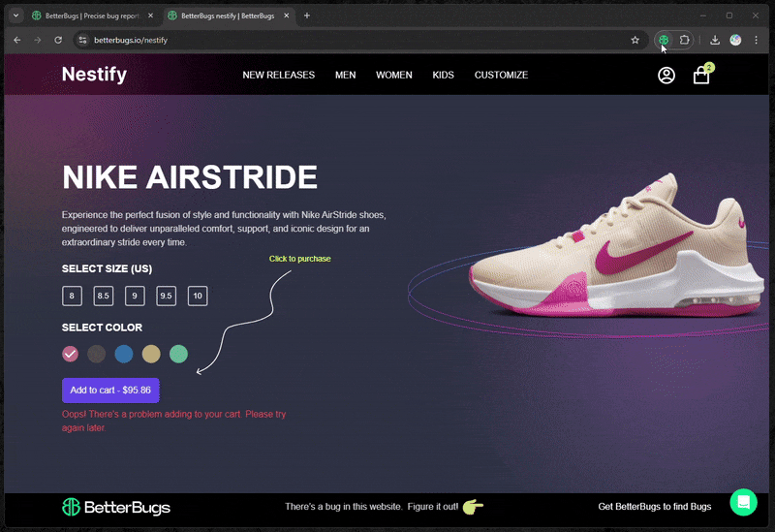Select shoe size 9.5

(166, 297)
